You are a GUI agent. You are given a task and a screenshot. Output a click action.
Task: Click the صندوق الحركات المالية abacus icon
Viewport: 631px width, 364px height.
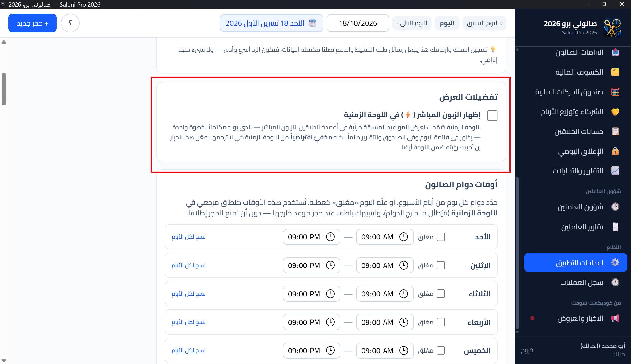point(615,92)
